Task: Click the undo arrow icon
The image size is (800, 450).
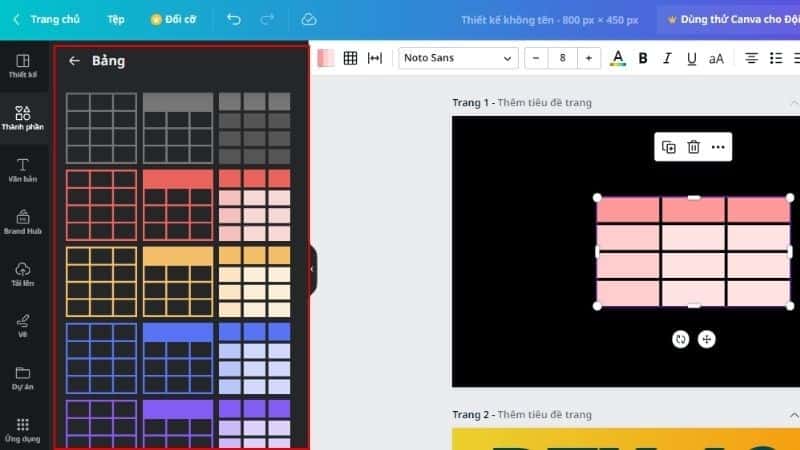Action: [x=233, y=19]
